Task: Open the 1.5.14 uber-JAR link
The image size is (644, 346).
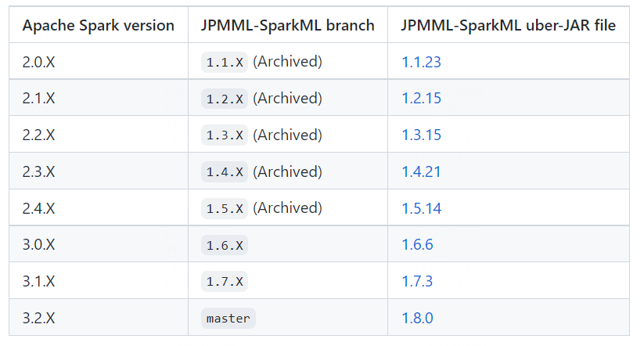Action: pyautogui.click(x=421, y=208)
